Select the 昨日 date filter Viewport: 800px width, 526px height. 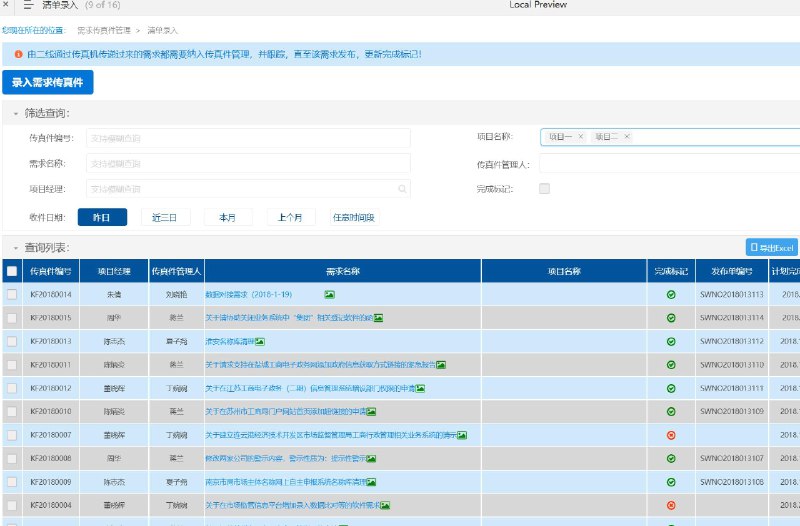[102, 217]
